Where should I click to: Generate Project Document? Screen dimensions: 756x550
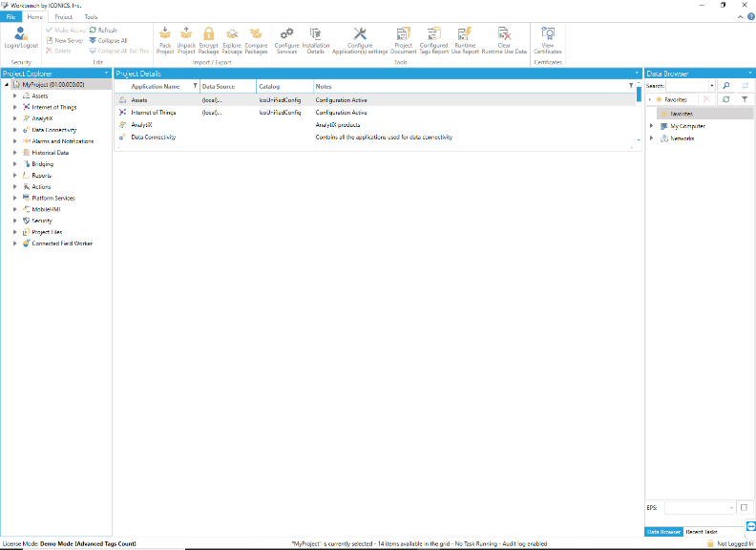[403, 40]
